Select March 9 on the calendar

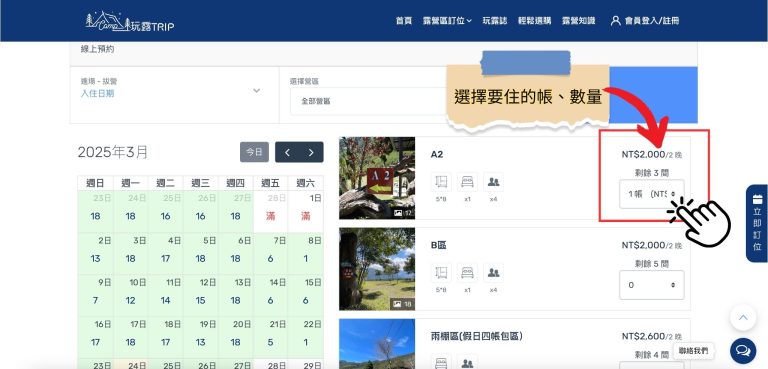tap(96, 295)
